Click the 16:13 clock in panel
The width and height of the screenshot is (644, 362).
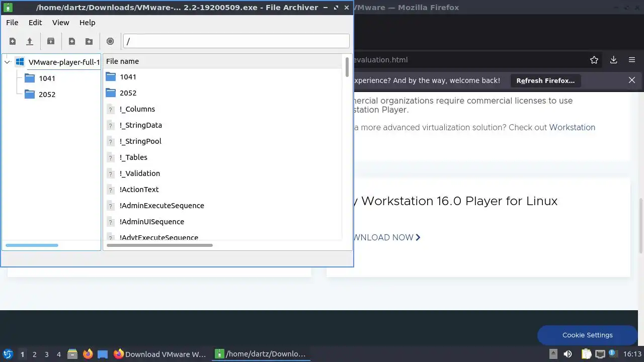[632, 354]
